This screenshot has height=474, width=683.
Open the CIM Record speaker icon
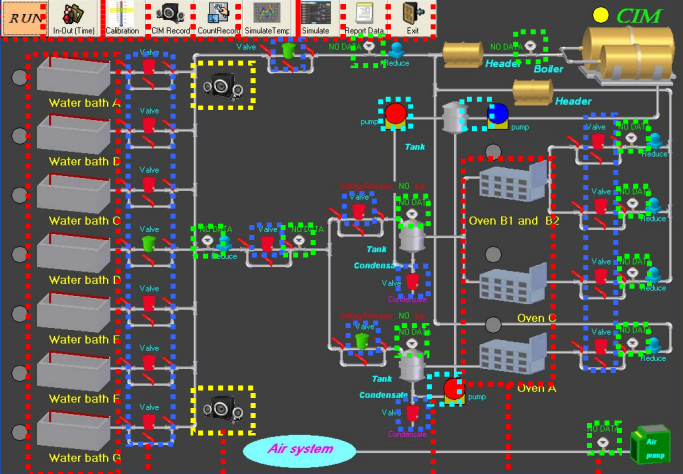click(x=170, y=18)
